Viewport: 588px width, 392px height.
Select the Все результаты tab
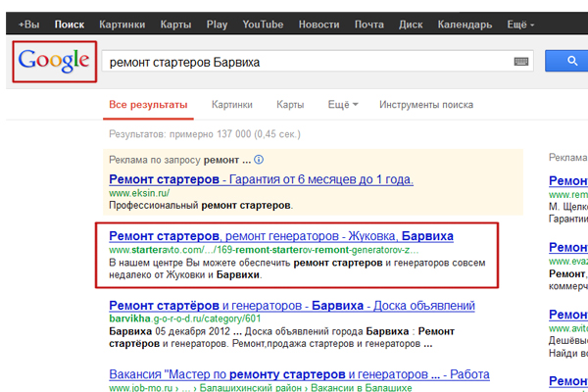tap(148, 105)
